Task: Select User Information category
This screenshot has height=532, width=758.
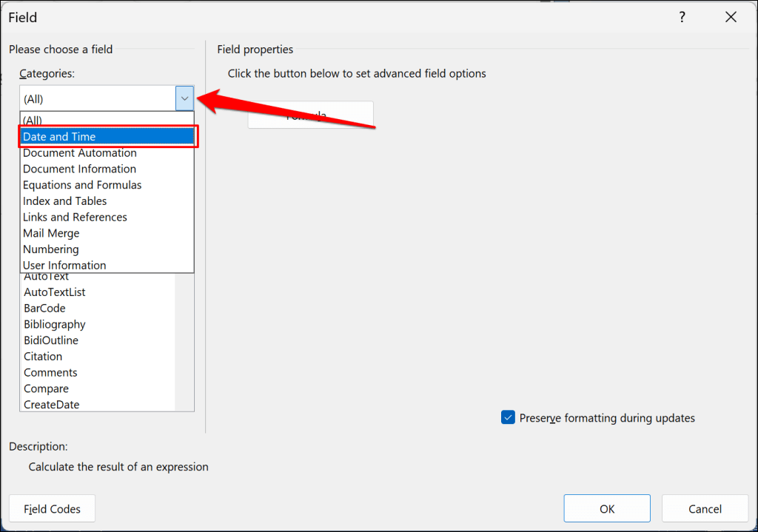Action: [64, 265]
